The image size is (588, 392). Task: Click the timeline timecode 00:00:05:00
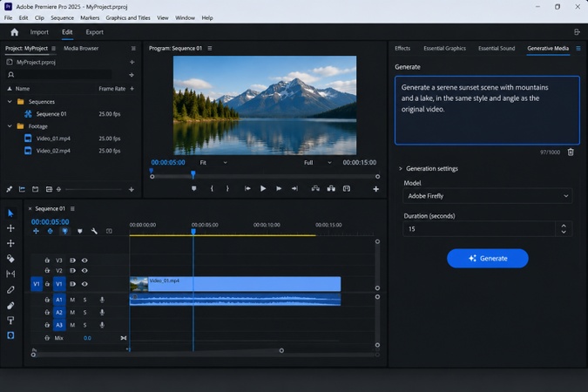tap(50, 221)
